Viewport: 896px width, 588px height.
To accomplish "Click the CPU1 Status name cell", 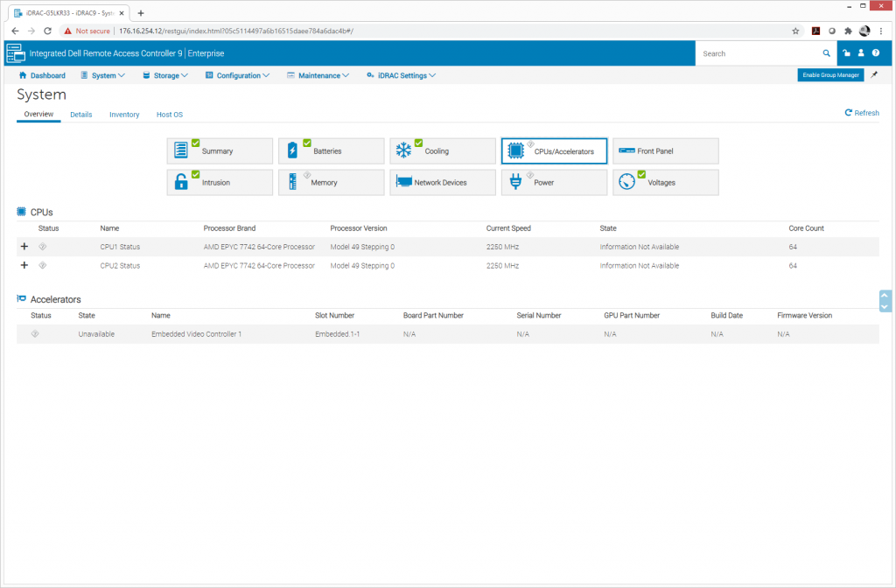I will pyautogui.click(x=120, y=247).
